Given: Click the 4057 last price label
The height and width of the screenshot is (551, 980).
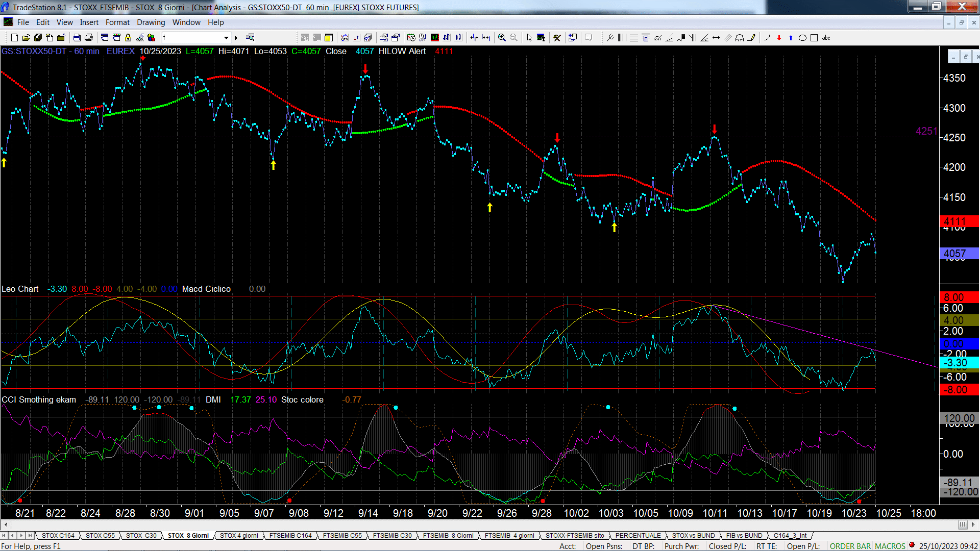Looking at the screenshot, I should click(959, 254).
